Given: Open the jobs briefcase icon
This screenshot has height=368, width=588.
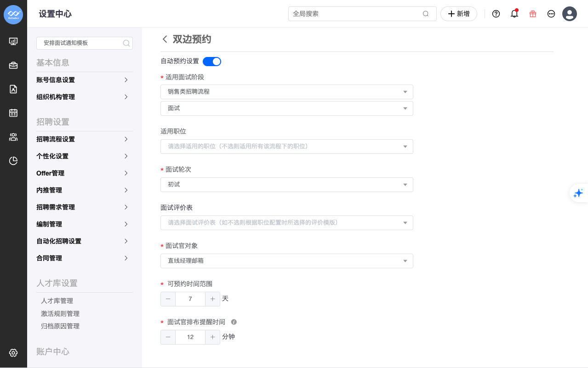Looking at the screenshot, I should (x=13, y=65).
